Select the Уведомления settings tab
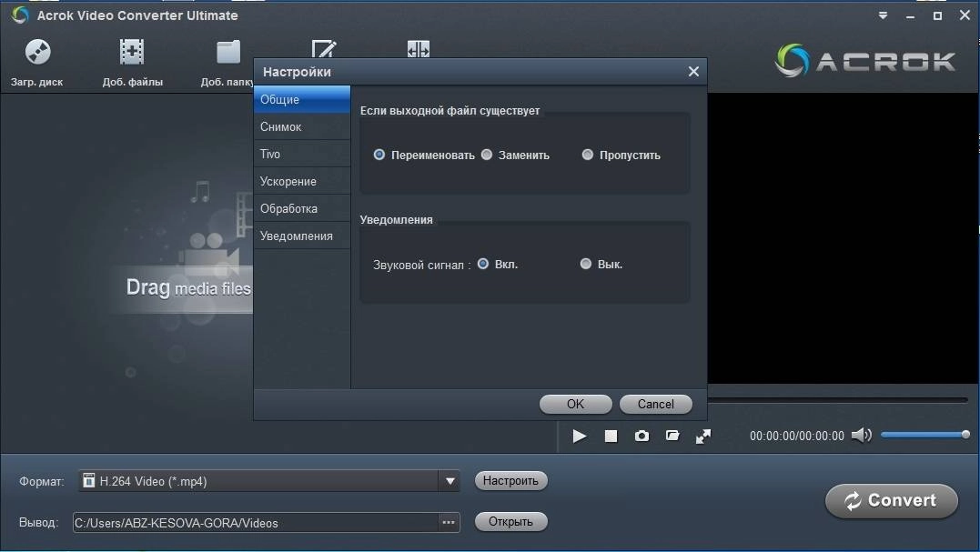The image size is (980, 552). 302,236
